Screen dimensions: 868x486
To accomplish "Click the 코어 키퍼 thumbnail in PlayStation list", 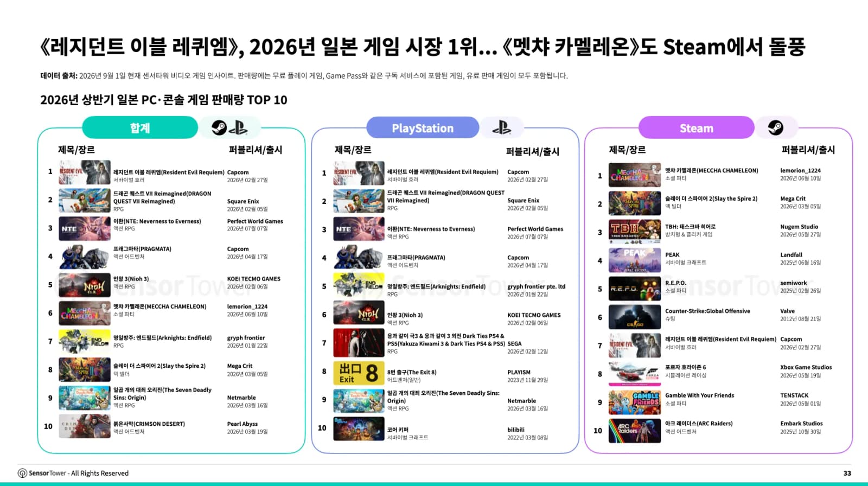I will pyautogui.click(x=359, y=429).
